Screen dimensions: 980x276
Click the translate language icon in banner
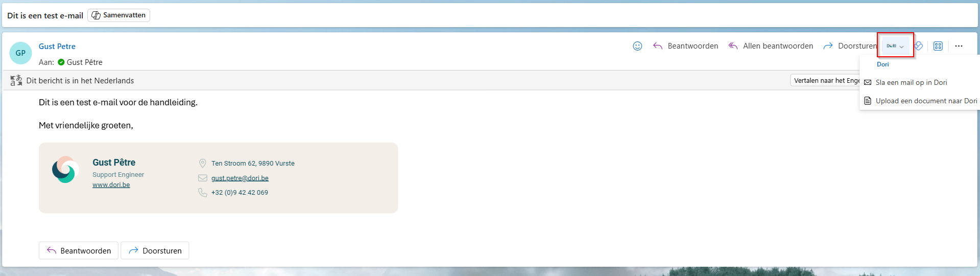click(16, 80)
